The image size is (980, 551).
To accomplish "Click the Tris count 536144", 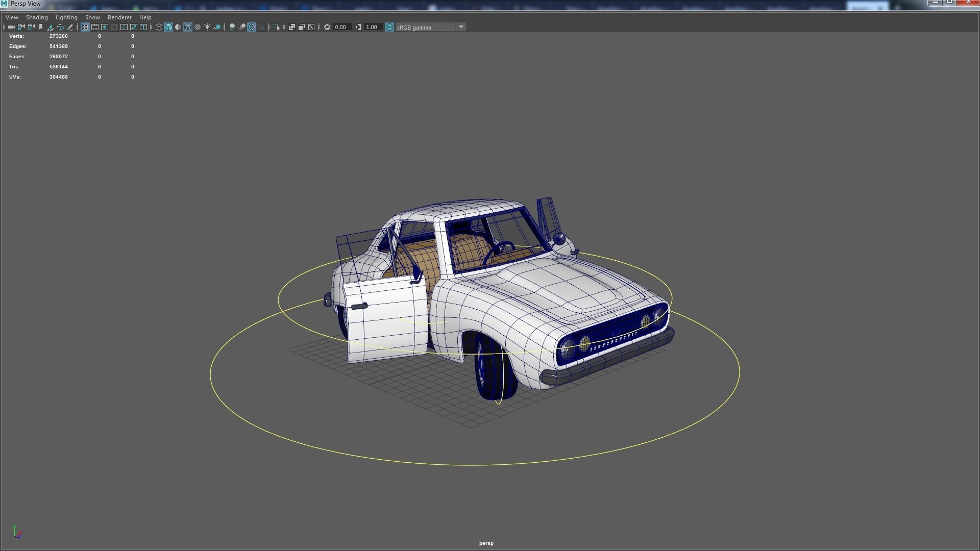I will (x=59, y=67).
